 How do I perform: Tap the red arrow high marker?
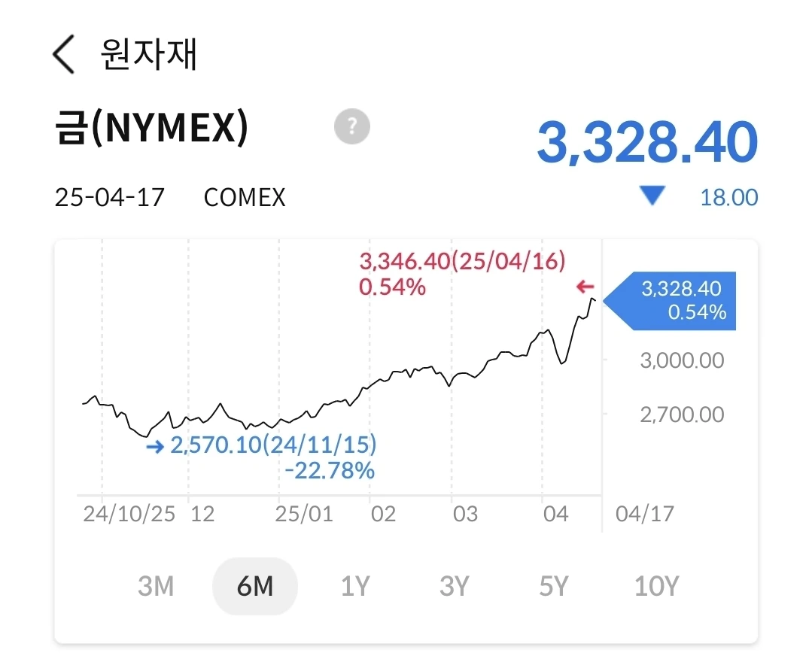tap(585, 287)
